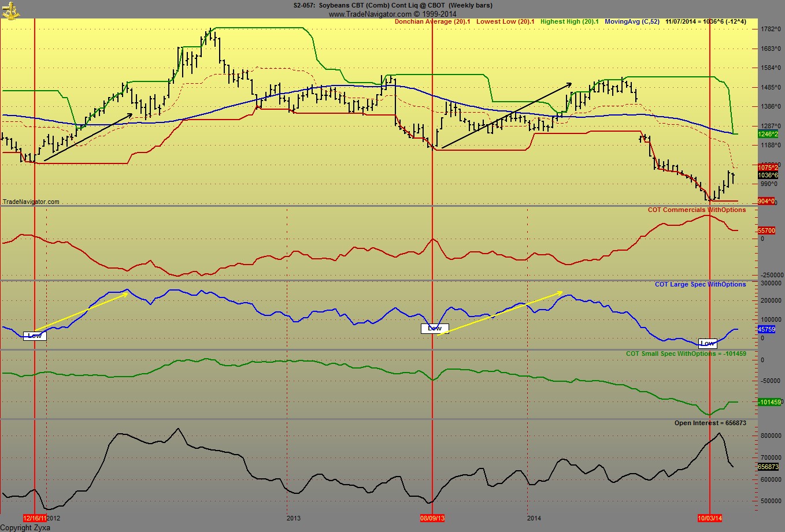Select the Lowest Low (20).1 legend label
This screenshot has height=532, width=785.
click(505, 22)
